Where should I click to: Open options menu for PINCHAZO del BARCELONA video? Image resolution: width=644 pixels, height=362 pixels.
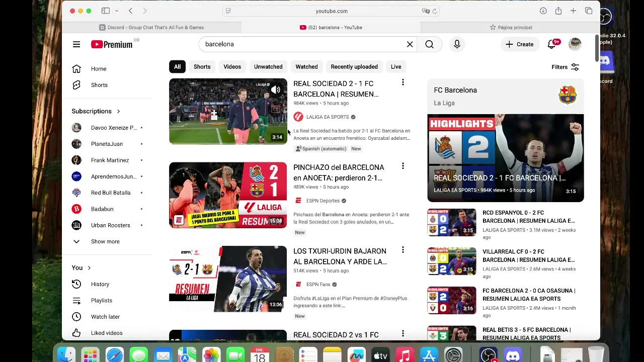point(403,166)
